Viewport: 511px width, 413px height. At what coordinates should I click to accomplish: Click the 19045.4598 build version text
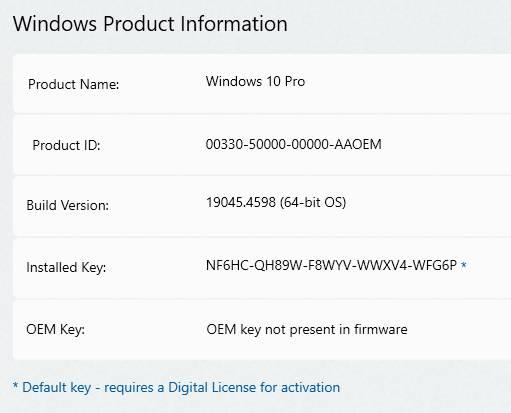pos(241,202)
